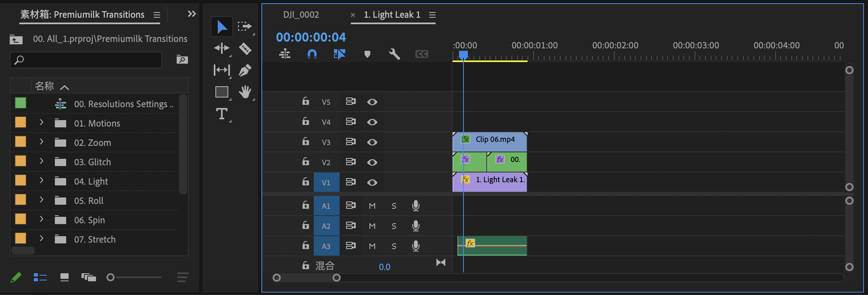Select the Track Select Forward tool

244,27
